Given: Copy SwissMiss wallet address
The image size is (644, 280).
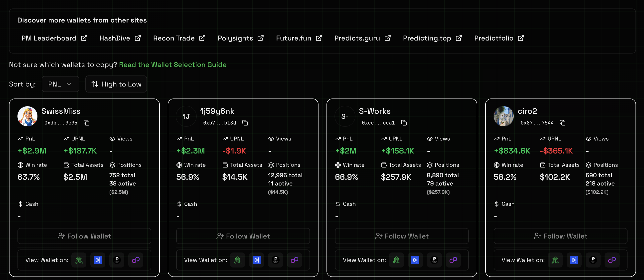Looking at the screenshot, I should pos(86,123).
